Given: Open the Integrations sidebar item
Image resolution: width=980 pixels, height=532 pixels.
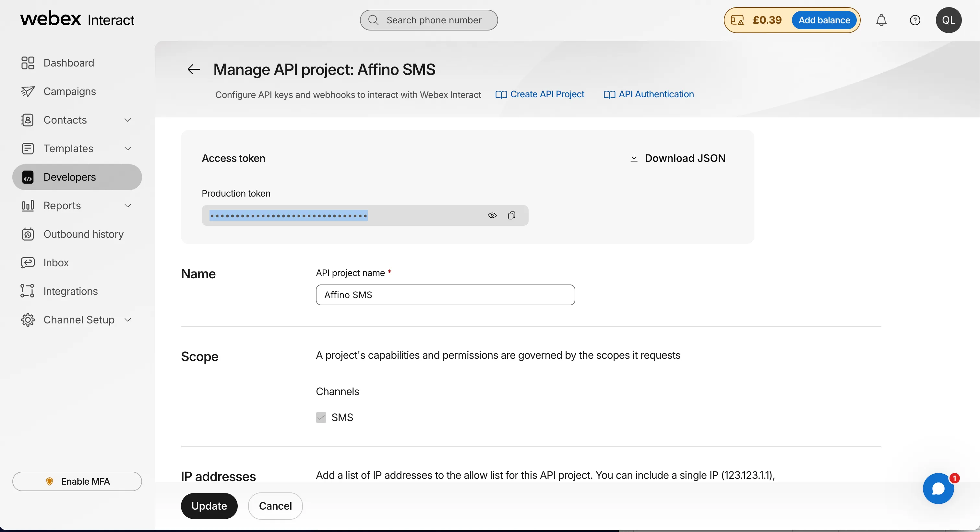Looking at the screenshot, I should (70, 291).
